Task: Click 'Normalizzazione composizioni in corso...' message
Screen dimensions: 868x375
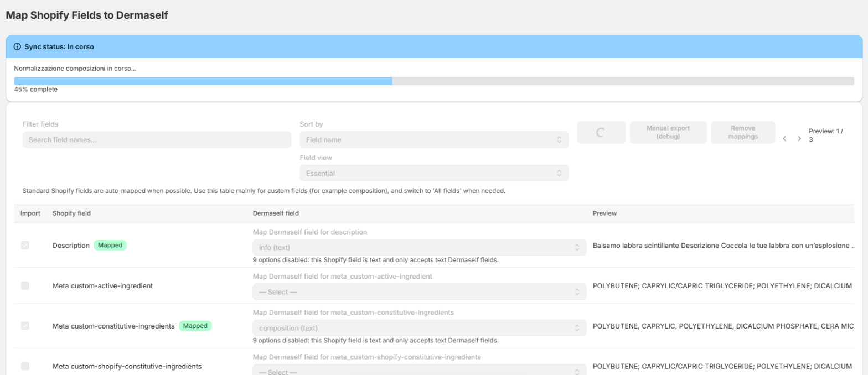Action: (x=75, y=69)
